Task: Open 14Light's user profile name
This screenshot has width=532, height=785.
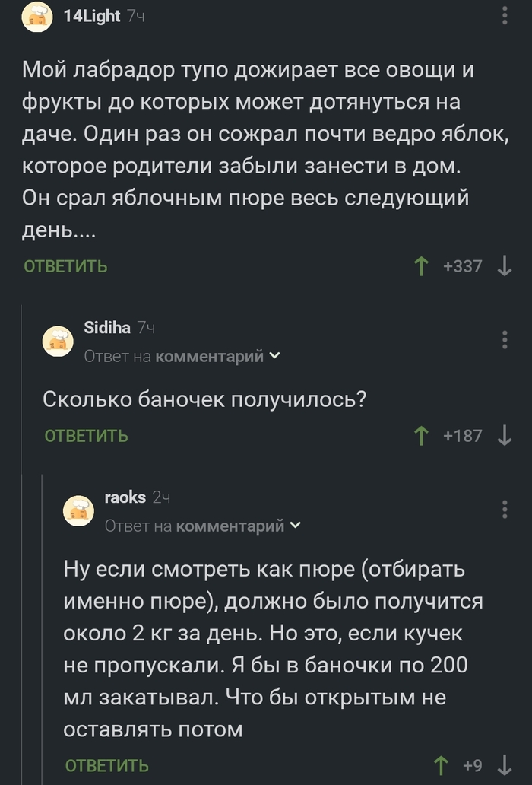Action: (92, 15)
